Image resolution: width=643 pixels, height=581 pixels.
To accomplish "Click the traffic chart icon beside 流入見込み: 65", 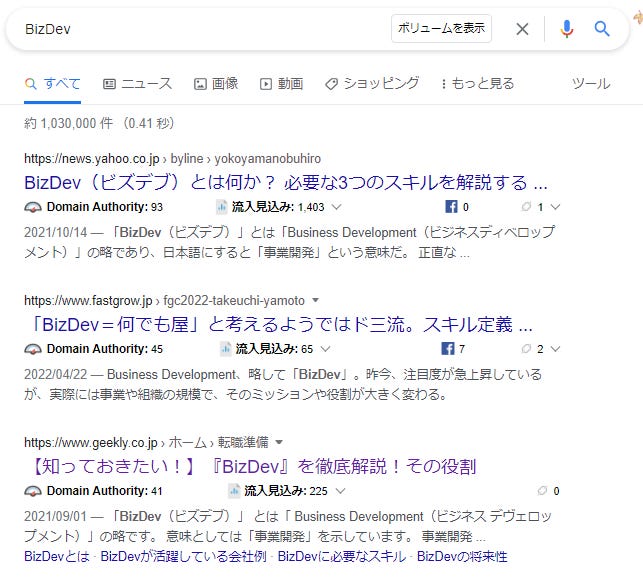I will point(225,349).
